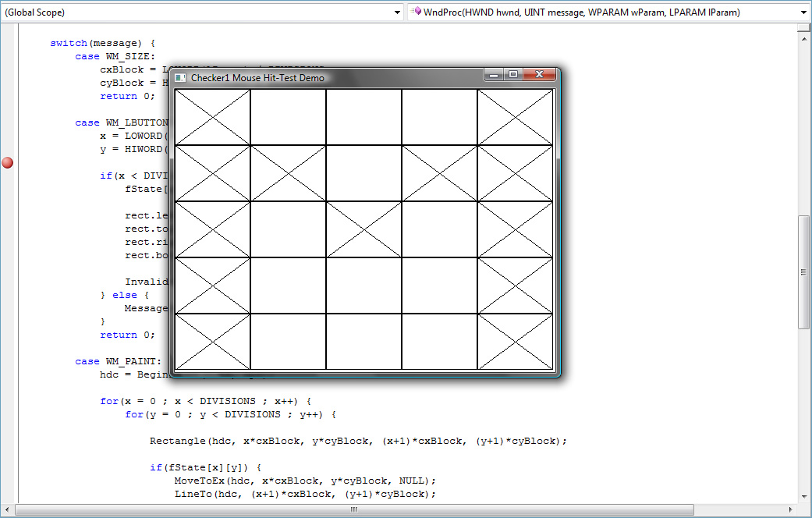
Task: Click the horizontal scrollbar left arrow
Action: coord(7,509)
